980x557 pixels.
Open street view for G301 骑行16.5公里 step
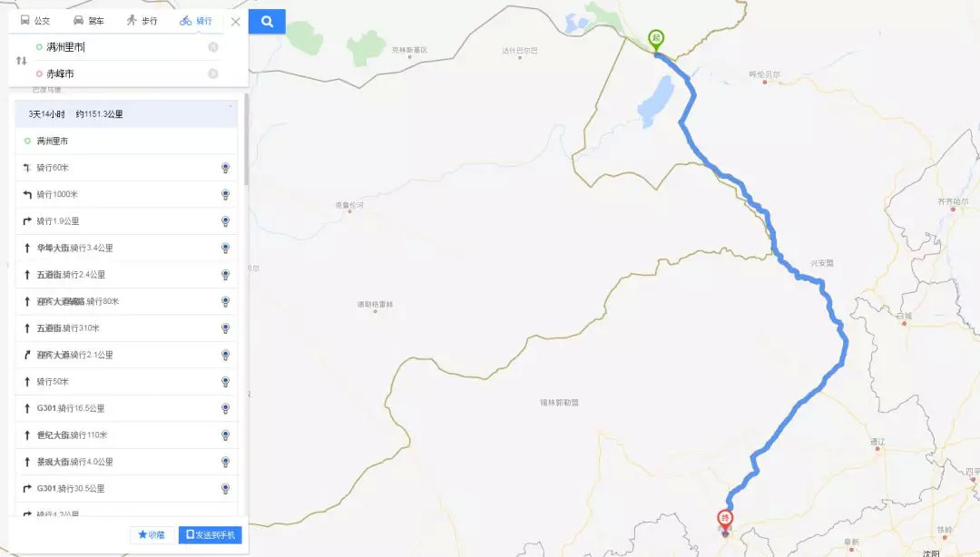226,408
